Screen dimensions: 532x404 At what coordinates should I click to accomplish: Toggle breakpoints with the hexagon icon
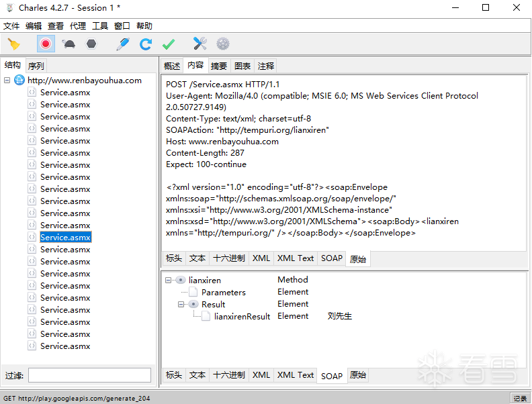point(91,44)
